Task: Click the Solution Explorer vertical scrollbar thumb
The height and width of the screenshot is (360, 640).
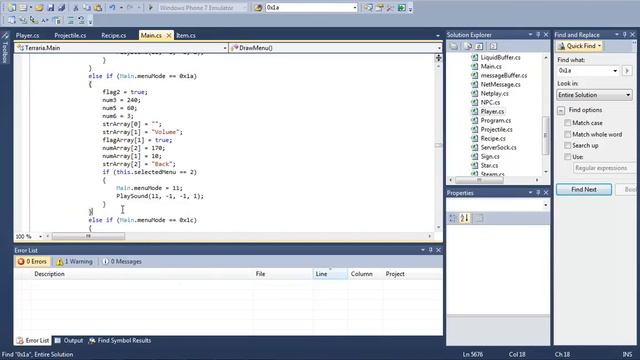Action: pos(546,136)
